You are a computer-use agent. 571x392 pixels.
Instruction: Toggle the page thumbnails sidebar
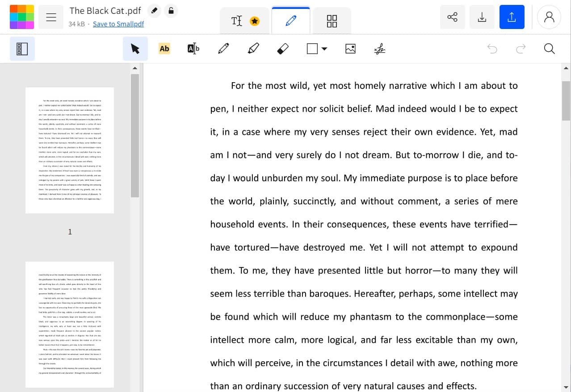point(22,49)
